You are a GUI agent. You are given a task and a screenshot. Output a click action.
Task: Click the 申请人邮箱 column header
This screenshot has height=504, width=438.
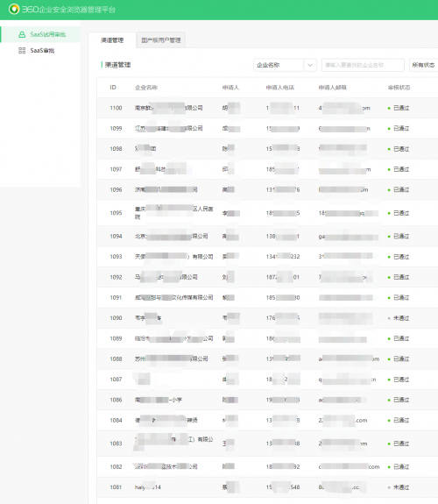[x=332, y=88]
